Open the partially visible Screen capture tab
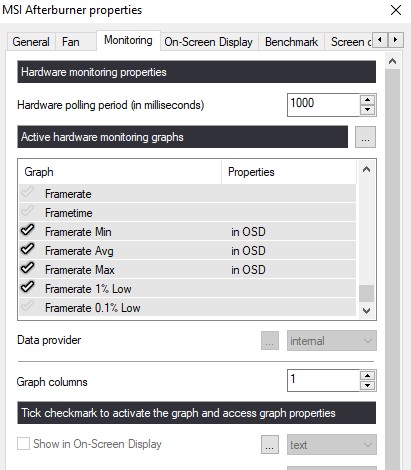Image resolution: width=411 pixels, height=470 pixels. 348,42
